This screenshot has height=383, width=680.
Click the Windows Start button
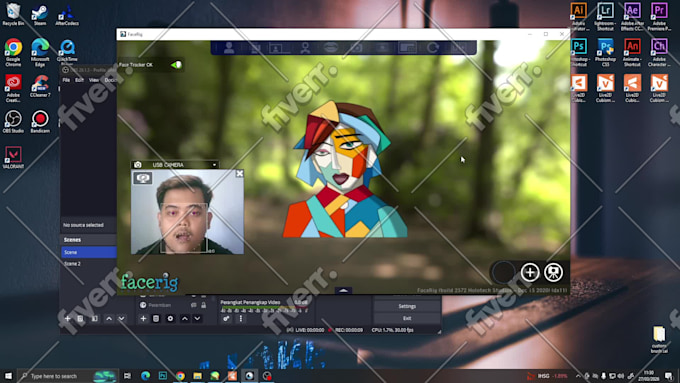(x=8, y=376)
